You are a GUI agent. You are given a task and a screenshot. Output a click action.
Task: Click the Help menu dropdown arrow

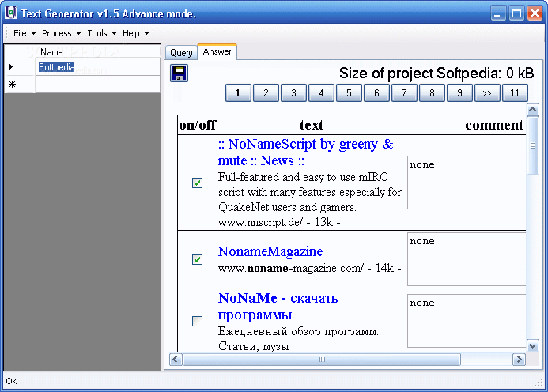[x=147, y=33]
